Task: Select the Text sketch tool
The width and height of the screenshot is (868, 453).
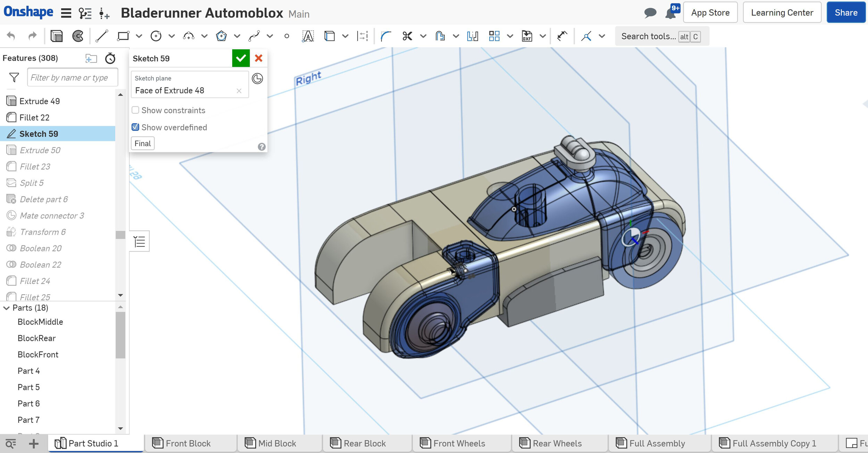Action: (308, 36)
